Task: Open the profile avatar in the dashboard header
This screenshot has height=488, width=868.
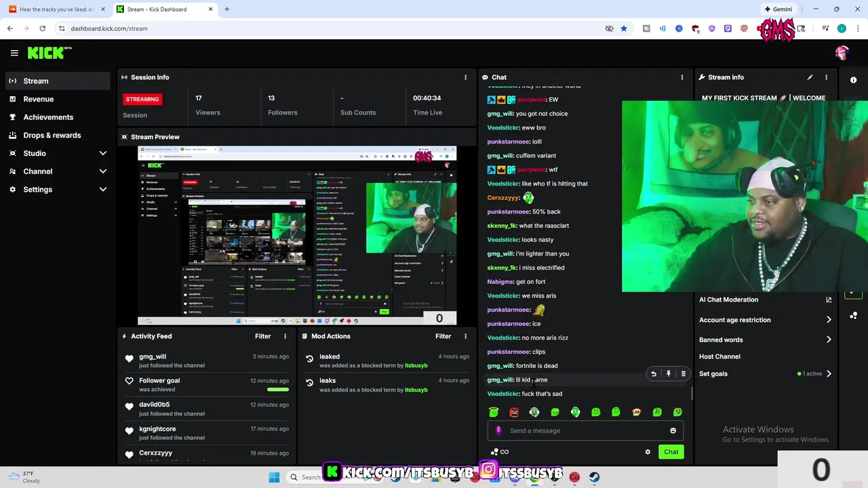Action: pyautogui.click(x=842, y=53)
